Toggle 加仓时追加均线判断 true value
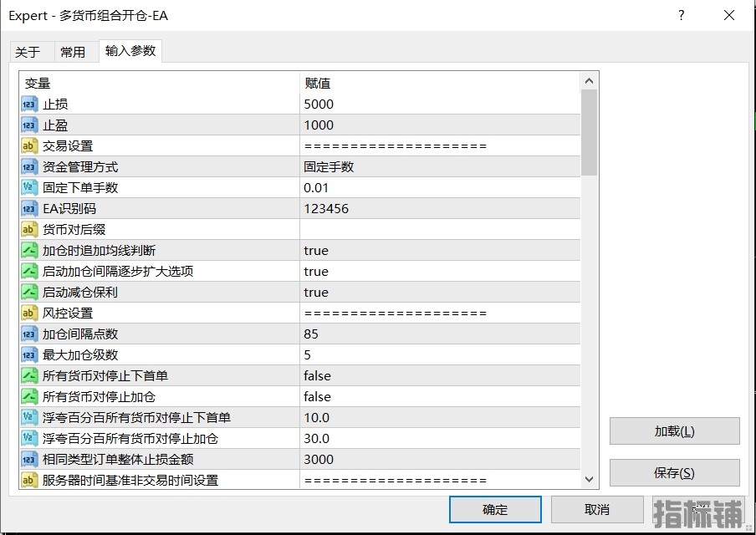Viewport: 756px width, 535px height. point(440,251)
